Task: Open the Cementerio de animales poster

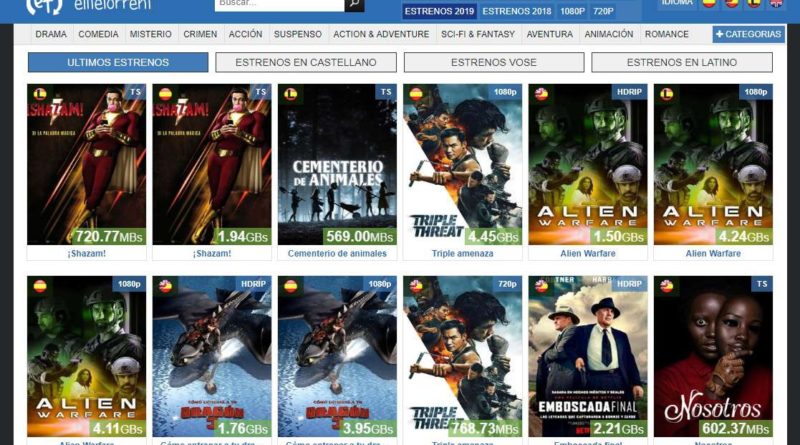Action: [337, 164]
